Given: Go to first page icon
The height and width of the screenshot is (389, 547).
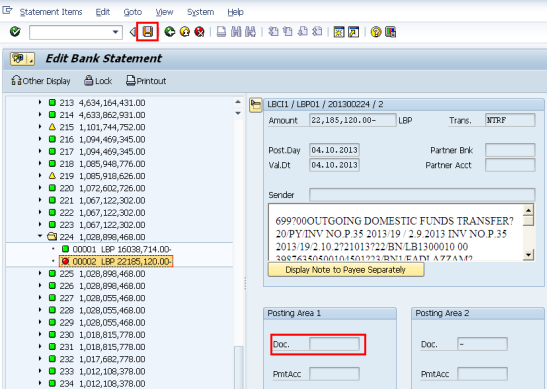Looking at the screenshot, I should (x=273, y=32).
